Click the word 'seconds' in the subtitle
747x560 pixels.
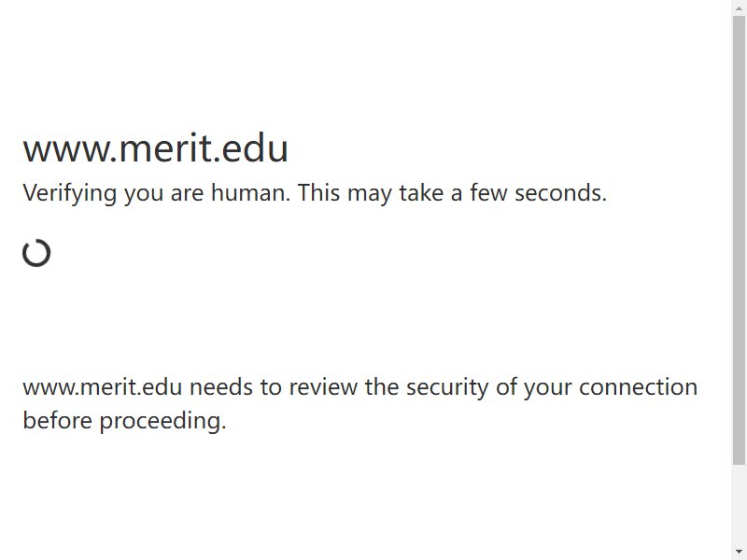coord(560,193)
